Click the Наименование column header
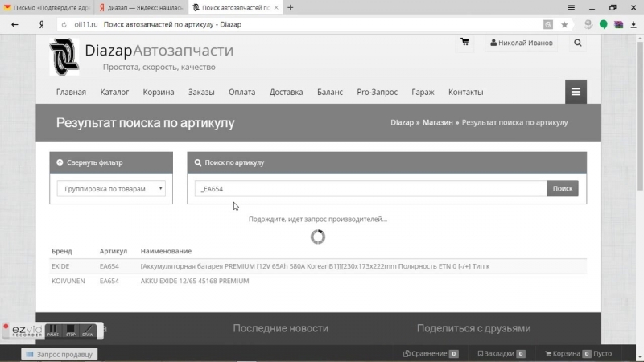 166,251
